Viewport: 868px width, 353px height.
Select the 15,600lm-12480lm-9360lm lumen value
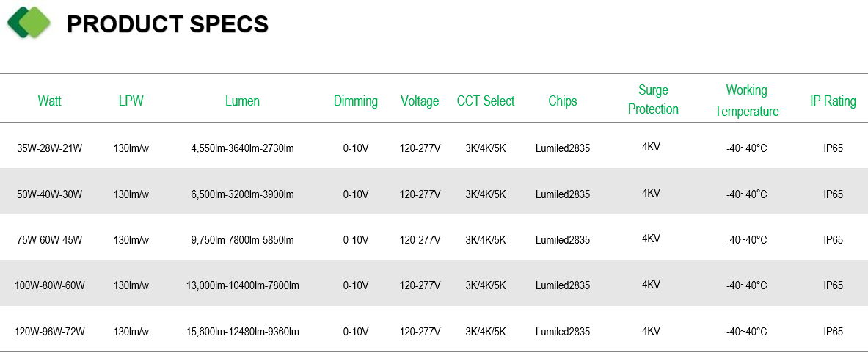tap(242, 332)
